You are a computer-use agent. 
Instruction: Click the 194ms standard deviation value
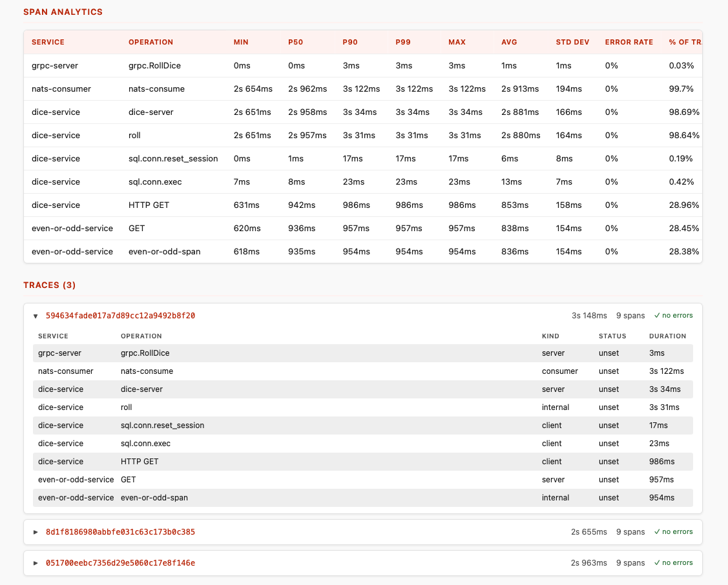coord(568,88)
